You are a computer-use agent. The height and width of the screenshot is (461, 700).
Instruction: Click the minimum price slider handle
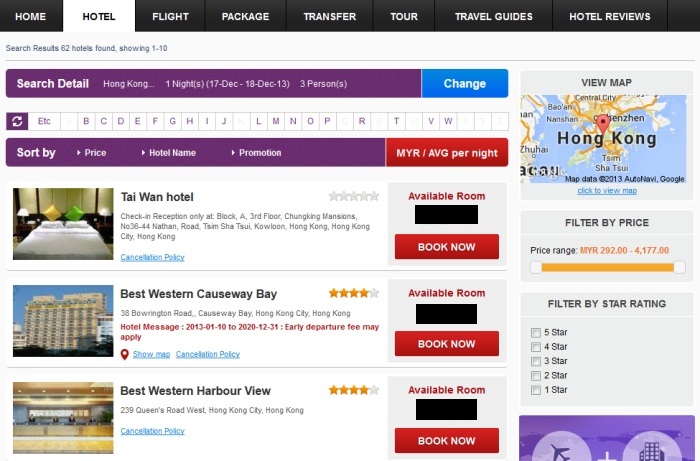(536, 267)
